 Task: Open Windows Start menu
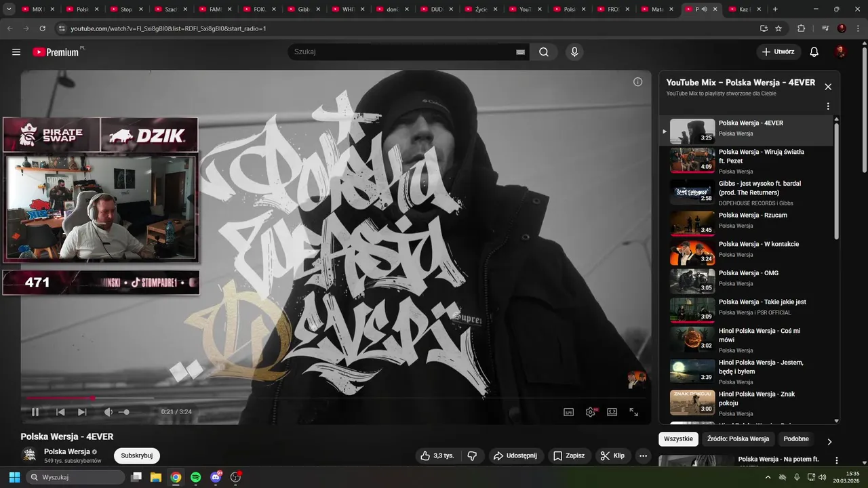(x=14, y=477)
